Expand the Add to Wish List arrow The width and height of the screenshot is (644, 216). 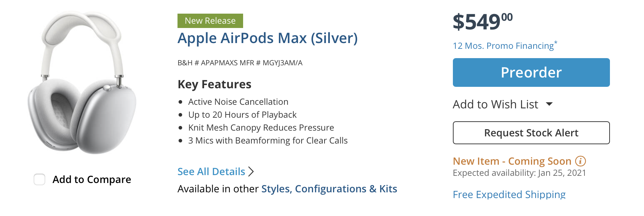549,104
